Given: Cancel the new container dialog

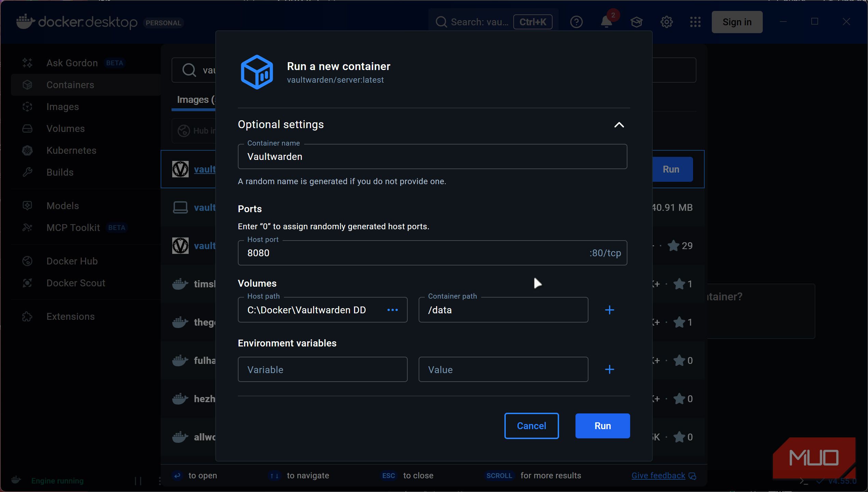Looking at the screenshot, I should coord(531,426).
